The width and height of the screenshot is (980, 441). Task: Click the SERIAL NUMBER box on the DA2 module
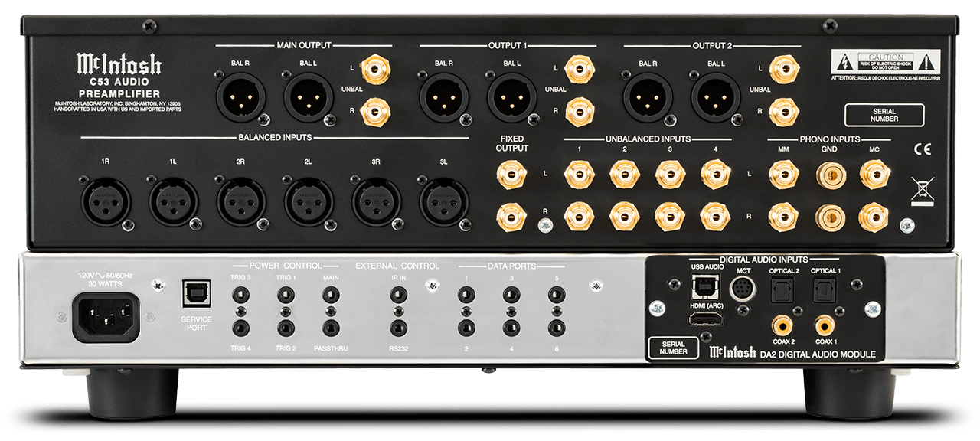point(675,348)
